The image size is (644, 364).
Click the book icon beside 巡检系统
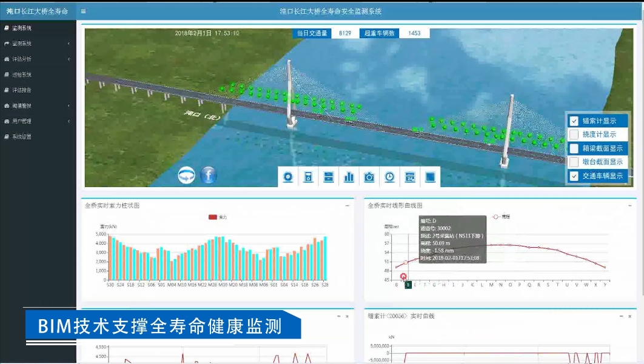click(x=7, y=74)
